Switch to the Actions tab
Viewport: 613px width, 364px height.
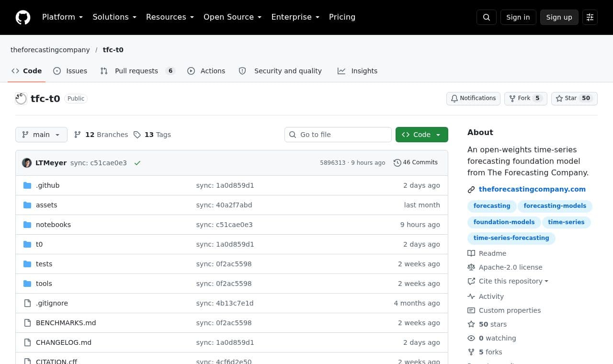tap(206, 71)
